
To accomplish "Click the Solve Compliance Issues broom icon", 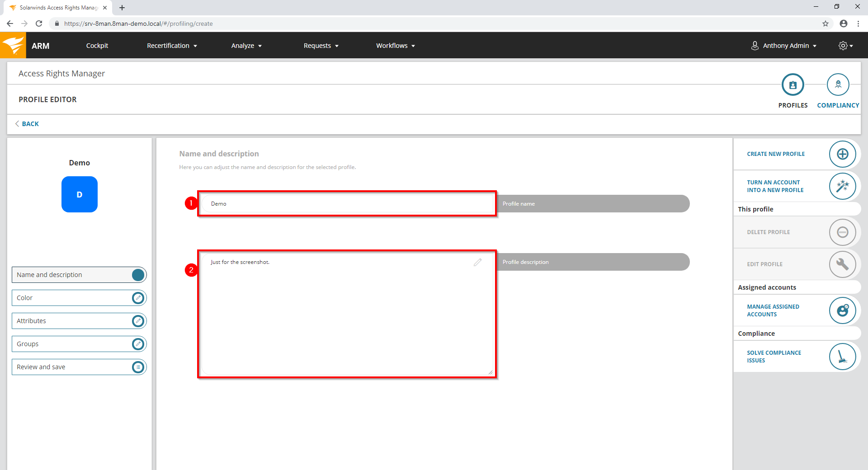I will [x=842, y=357].
